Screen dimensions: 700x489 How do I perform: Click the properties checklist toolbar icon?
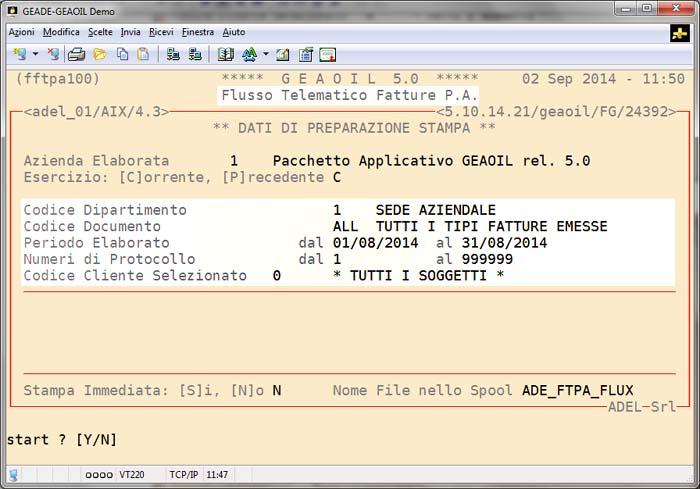305,54
